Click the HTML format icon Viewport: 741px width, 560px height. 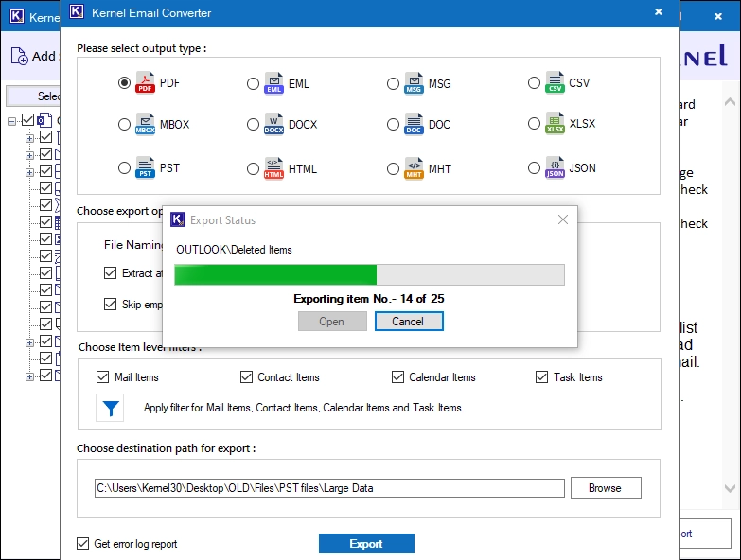click(273, 168)
